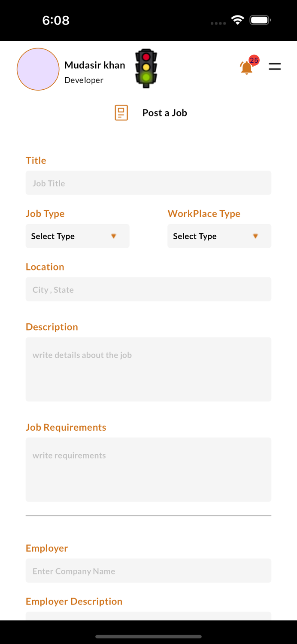Click the Post a Job document icon
The height and width of the screenshot is (644, 297).
click(x=121, y=112)
